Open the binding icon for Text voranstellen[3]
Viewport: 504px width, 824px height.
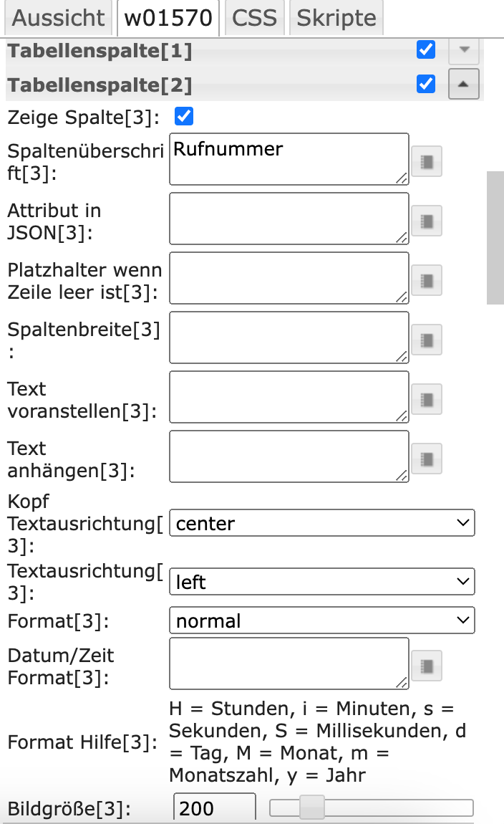[426, 399]
